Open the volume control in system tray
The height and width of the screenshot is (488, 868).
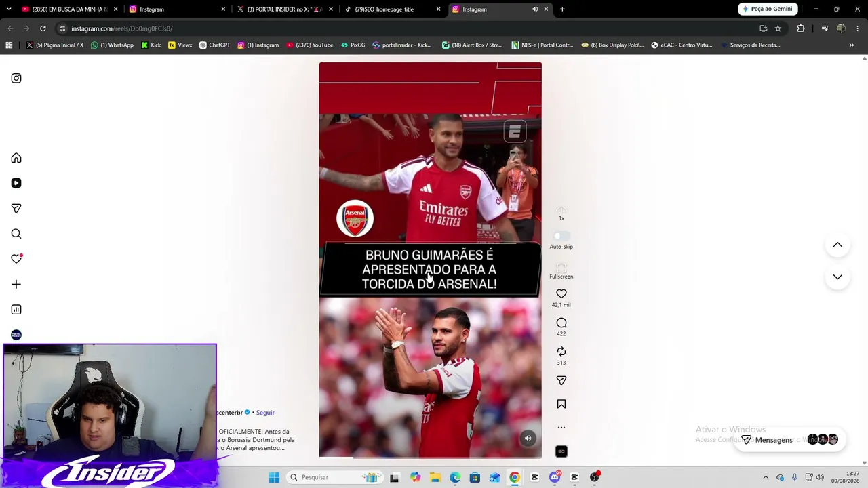[820, 477]
